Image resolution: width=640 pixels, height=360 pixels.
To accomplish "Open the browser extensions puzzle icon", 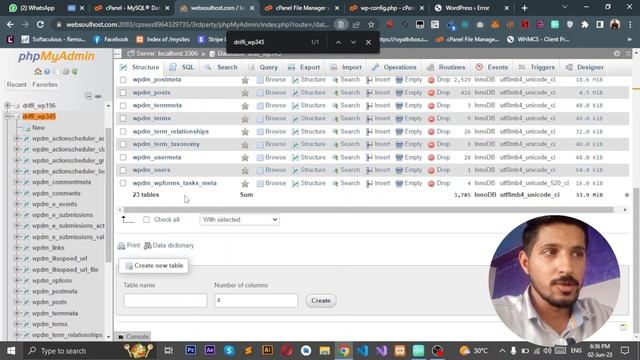I will click(585, 24).
